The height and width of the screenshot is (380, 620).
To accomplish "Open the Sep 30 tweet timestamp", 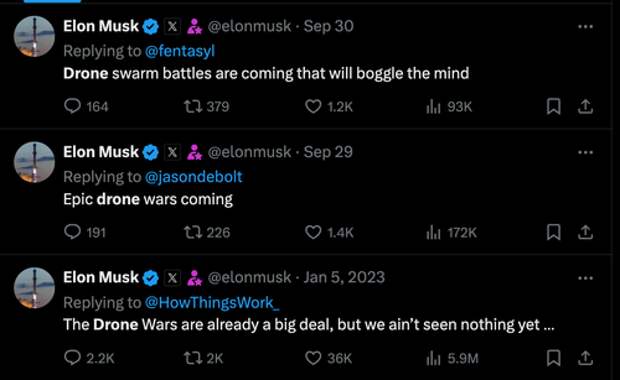I will (329, 26).
